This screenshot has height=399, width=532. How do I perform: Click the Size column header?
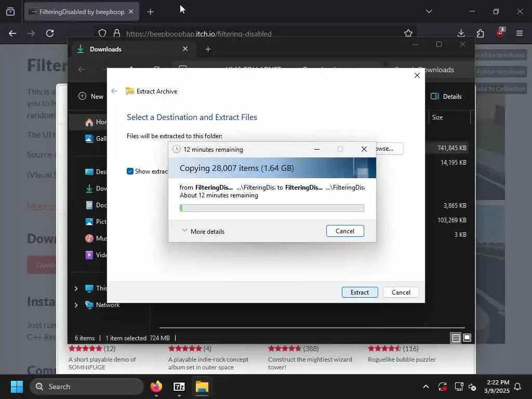pyautogui.click(x=449, y=117)
